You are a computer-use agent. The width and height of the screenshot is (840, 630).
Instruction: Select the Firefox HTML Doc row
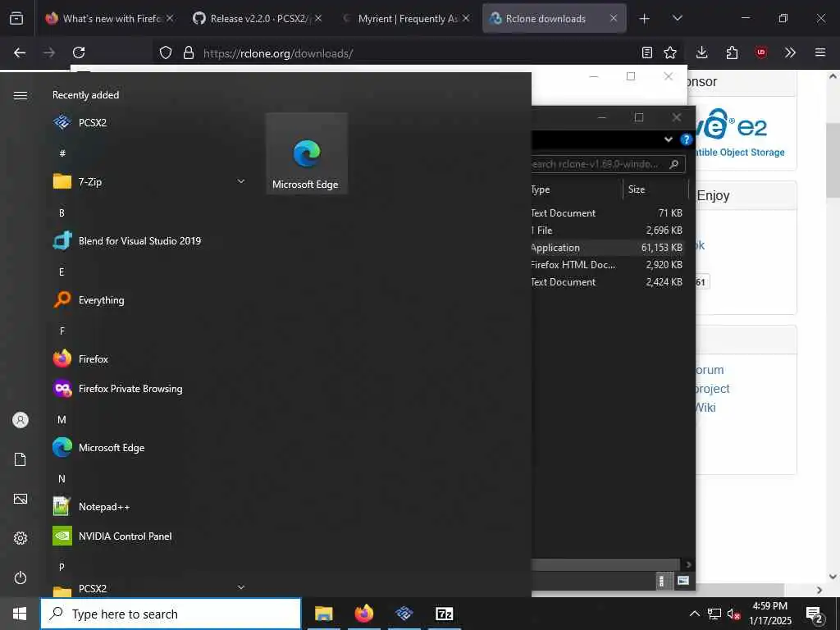tap(607, 265)
